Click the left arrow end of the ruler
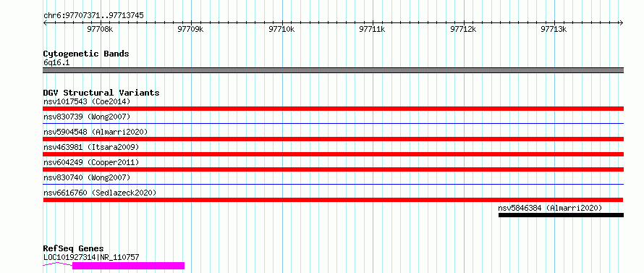The image size is (644, 273). click(x=45, y=22)
